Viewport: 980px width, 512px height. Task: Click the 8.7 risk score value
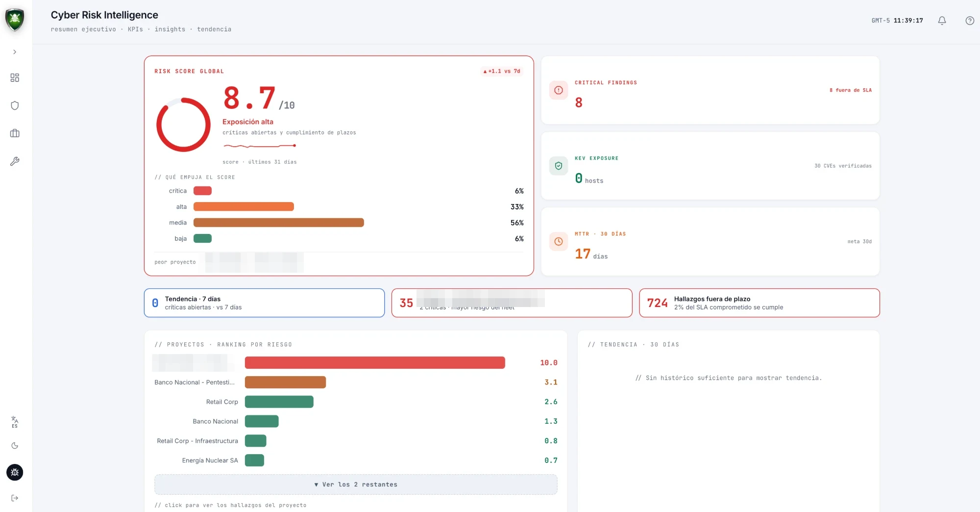tap(249, 98)
